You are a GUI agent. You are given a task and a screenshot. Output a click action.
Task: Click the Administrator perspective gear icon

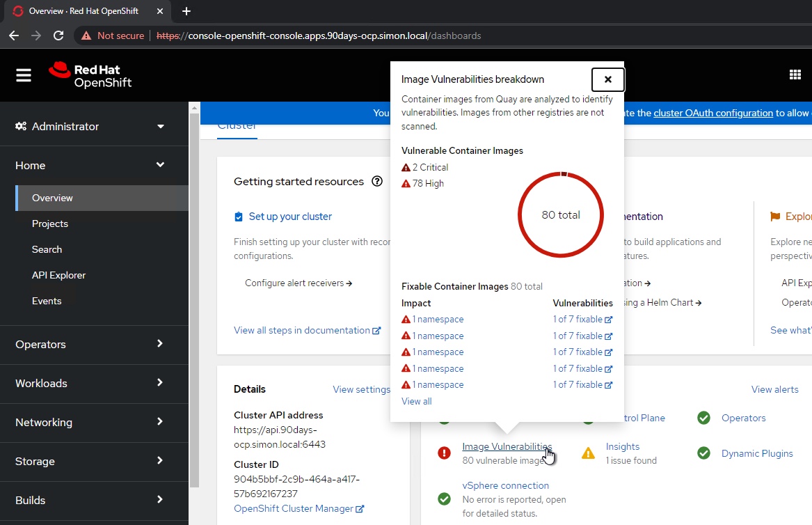coord(21,127)
